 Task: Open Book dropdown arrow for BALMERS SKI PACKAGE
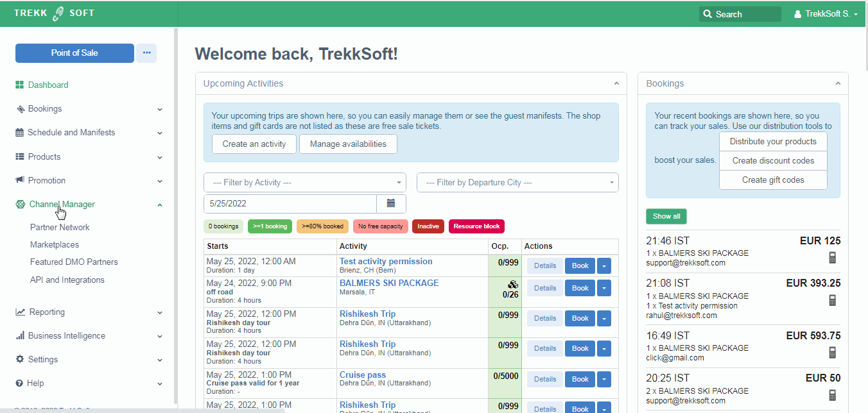coord(604,288)
